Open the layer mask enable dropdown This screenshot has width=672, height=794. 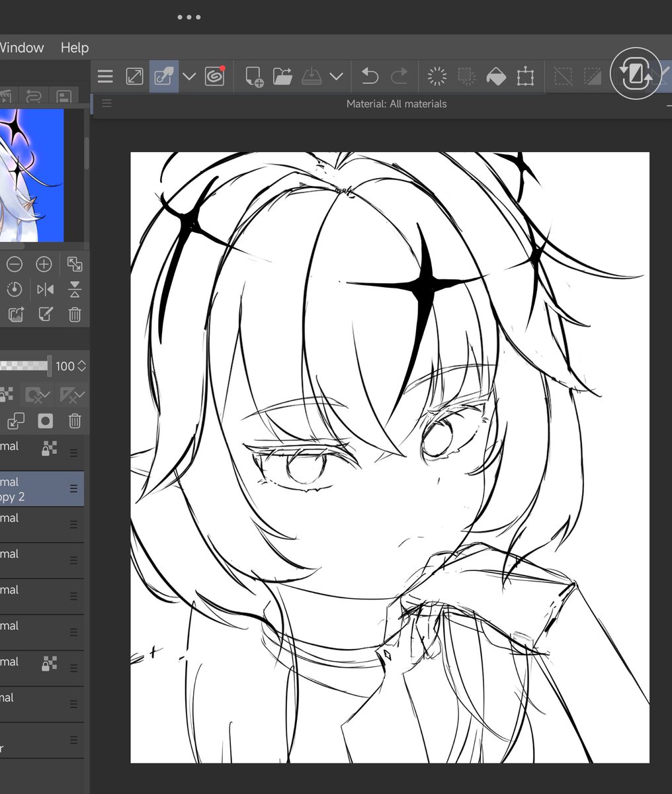[x=37, y=396]
